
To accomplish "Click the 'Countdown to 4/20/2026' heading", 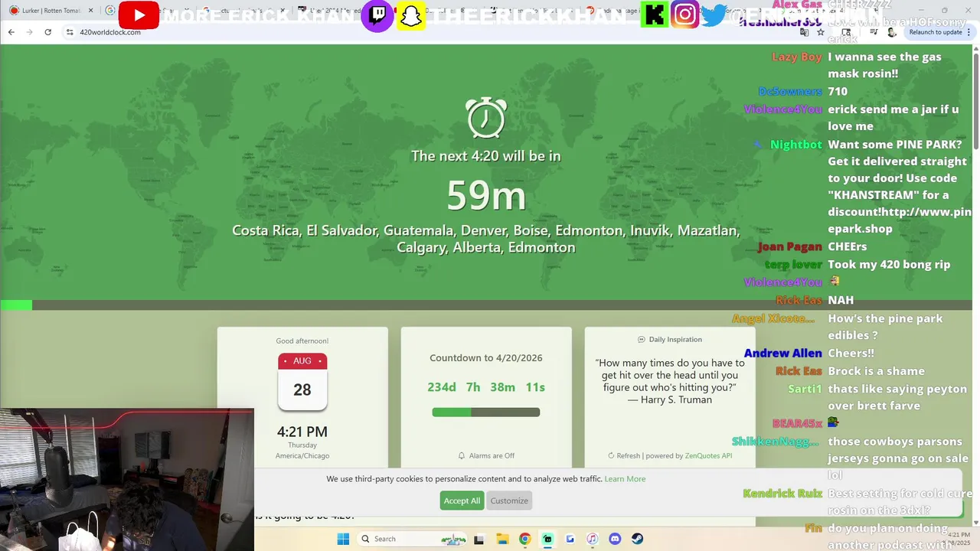I will (x=486, y=358).
